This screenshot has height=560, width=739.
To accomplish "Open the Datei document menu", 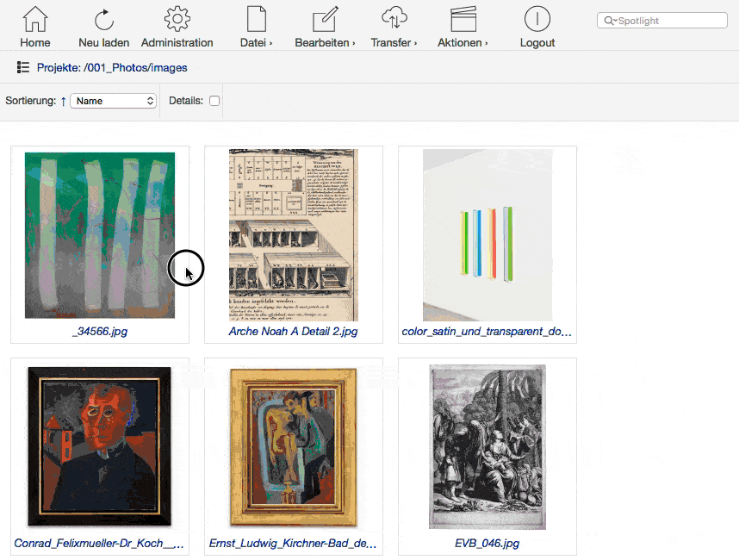I will 256,20.
